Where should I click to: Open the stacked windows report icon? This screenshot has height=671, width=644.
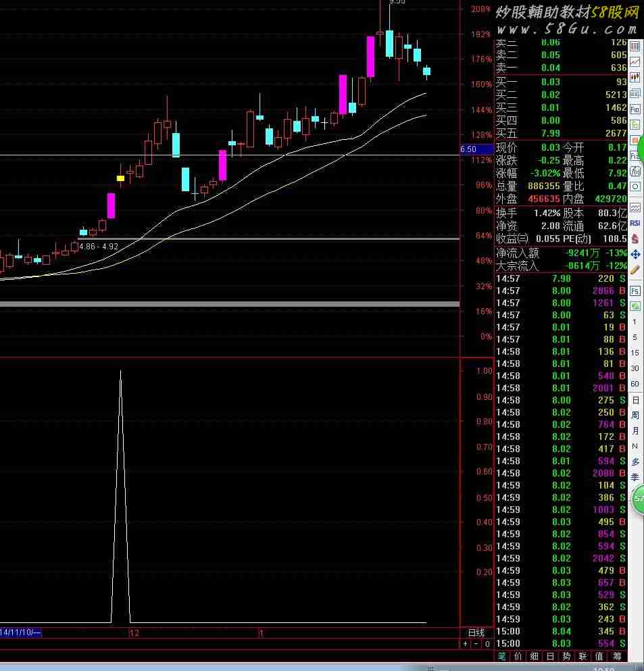coord(635,94)
